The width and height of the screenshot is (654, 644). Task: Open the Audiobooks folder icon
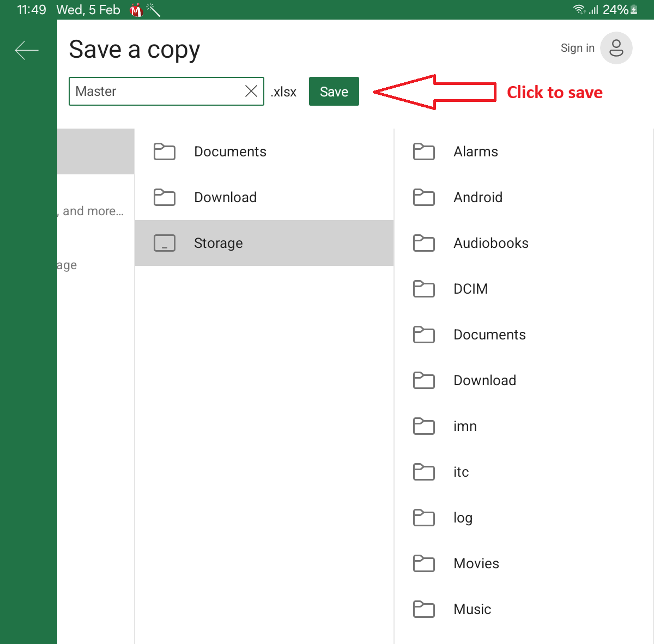pos(424,243)
